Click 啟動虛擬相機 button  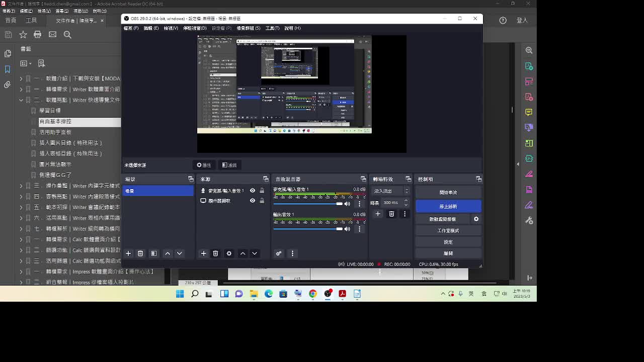coord(443,219)
